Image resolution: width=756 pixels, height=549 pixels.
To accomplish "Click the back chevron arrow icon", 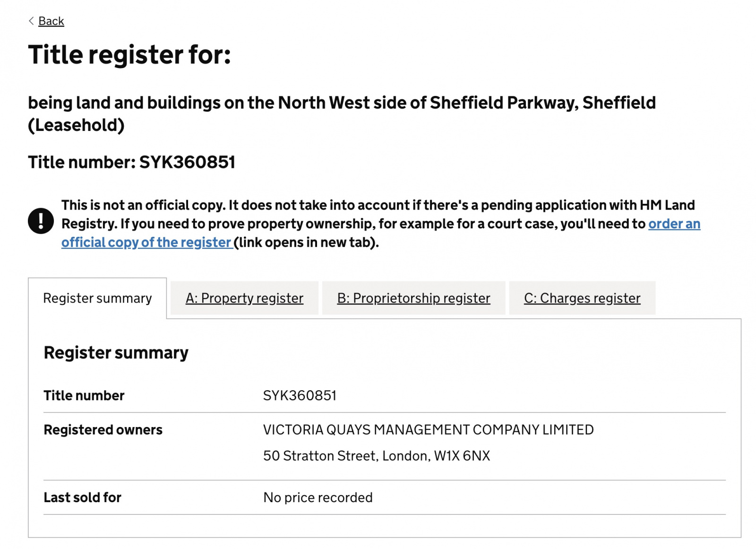I will pyautogui.click(x=31, y=21).
